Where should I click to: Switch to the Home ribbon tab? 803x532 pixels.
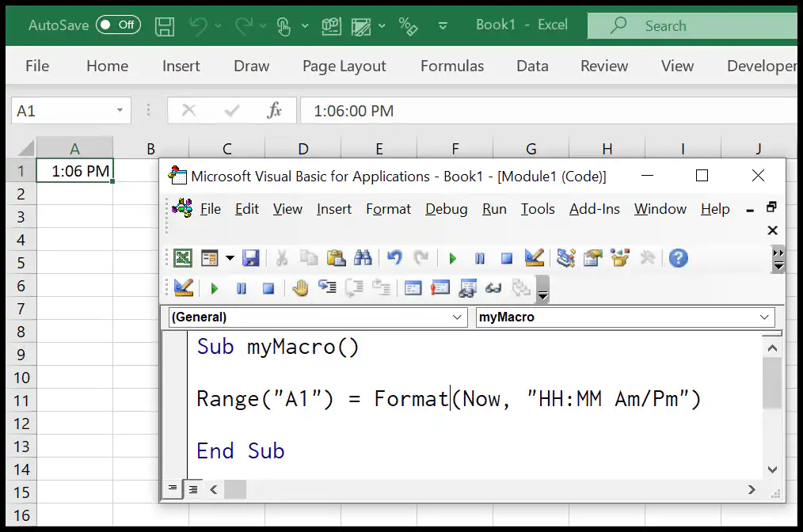pos(107,66)
